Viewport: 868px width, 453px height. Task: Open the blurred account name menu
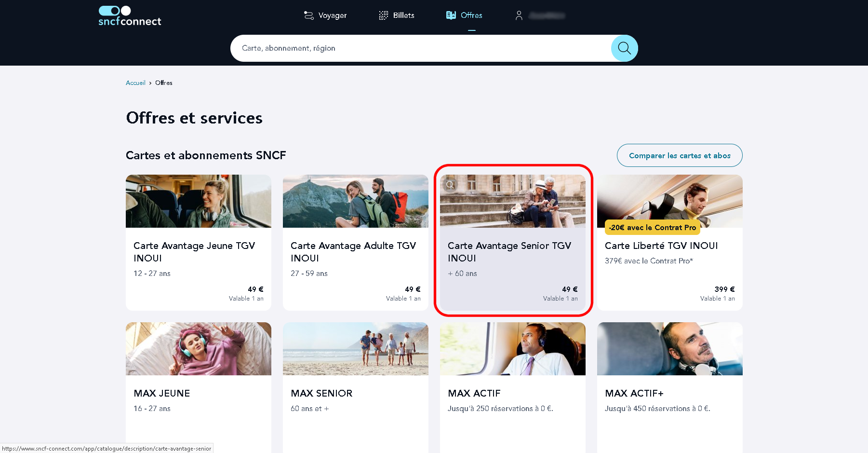point(547,15)
